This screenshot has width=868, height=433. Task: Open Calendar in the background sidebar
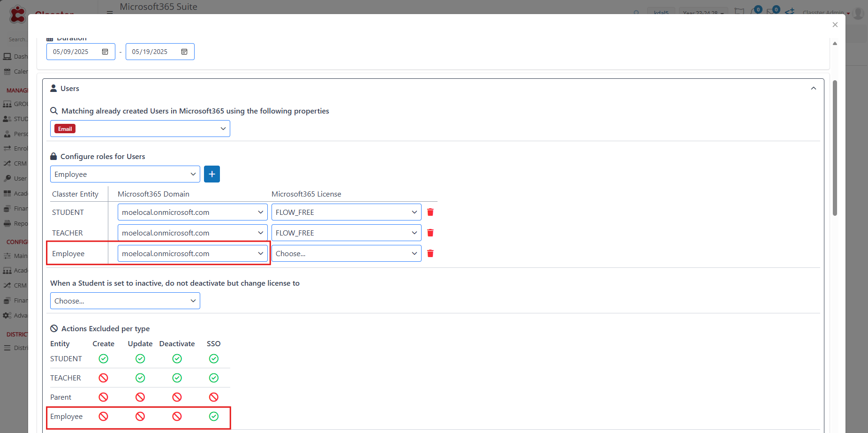pos(15,71)
